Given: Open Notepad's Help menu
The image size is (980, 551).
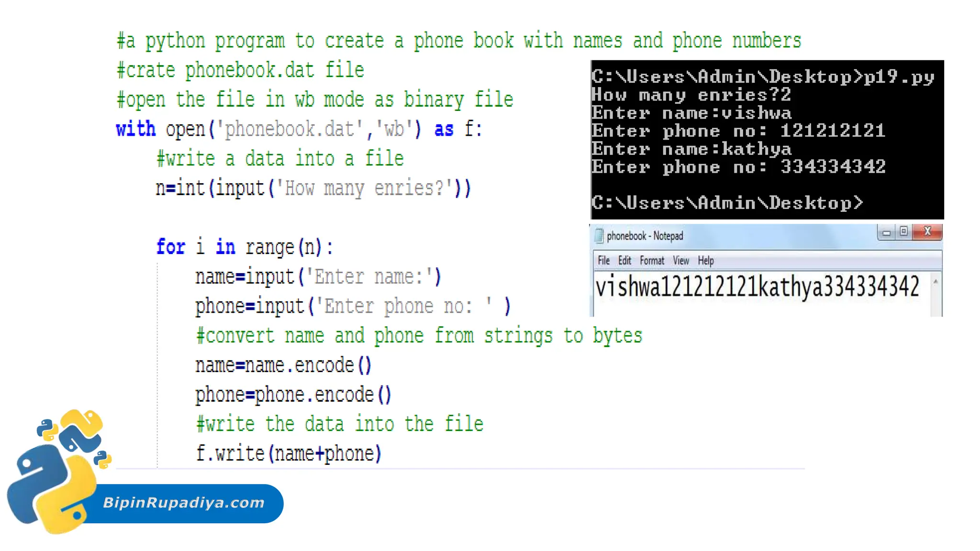Looking at the screenshot, I should click(x=705, y=261).
